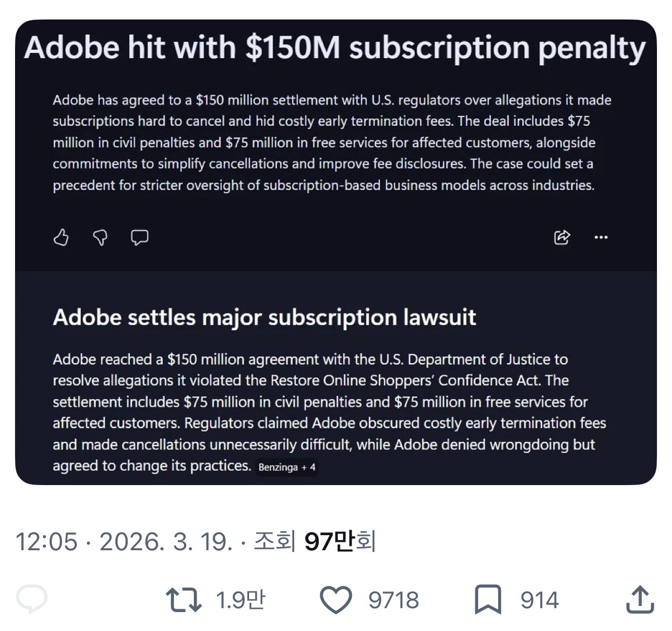
Task: Expand the Benzinga + 4 sources chip
Action: click(x=287, y=467)
